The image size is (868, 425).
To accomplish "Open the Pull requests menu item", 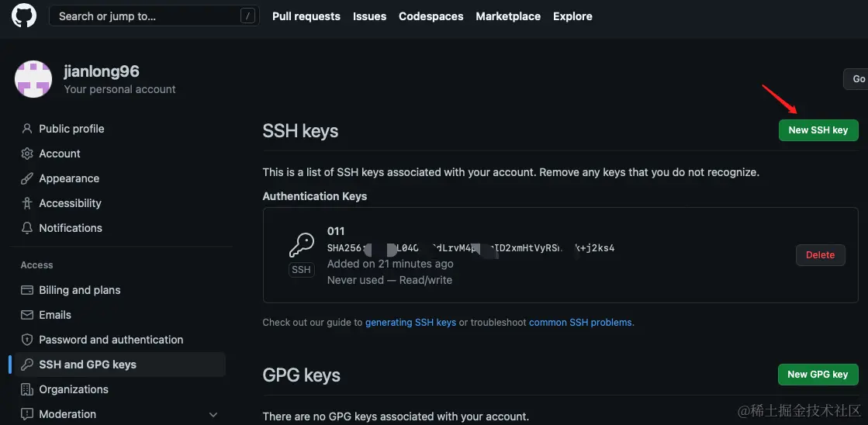I will pyautogui.click(x=306, y=16).
